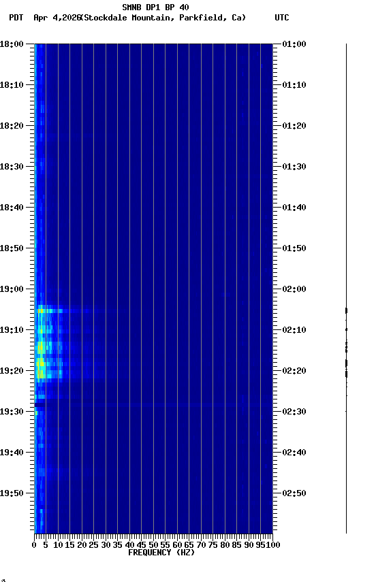Image resolution: width=376 pixels, height=588 pixels.
Task: Click the 90 Hz frequency axis label
Action: click(x=249, y=545)
